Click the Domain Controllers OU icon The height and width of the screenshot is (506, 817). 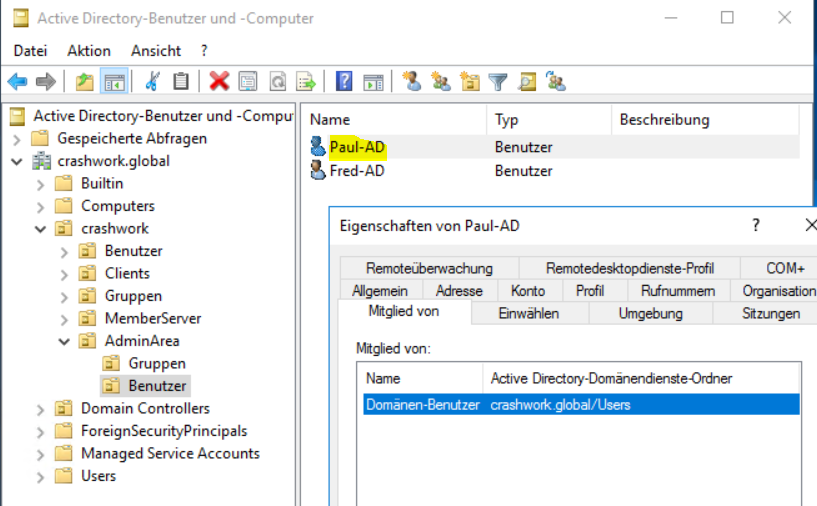[x=64, y=408]
